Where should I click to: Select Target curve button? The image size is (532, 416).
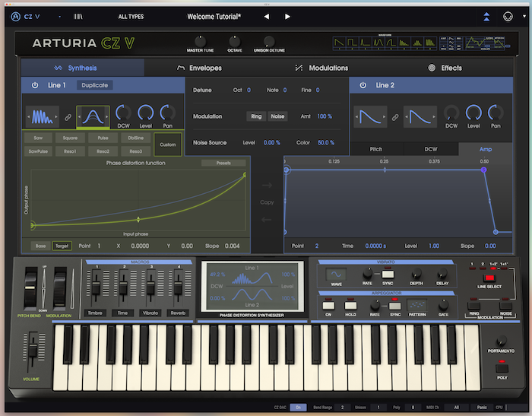(x=62, y=246)
